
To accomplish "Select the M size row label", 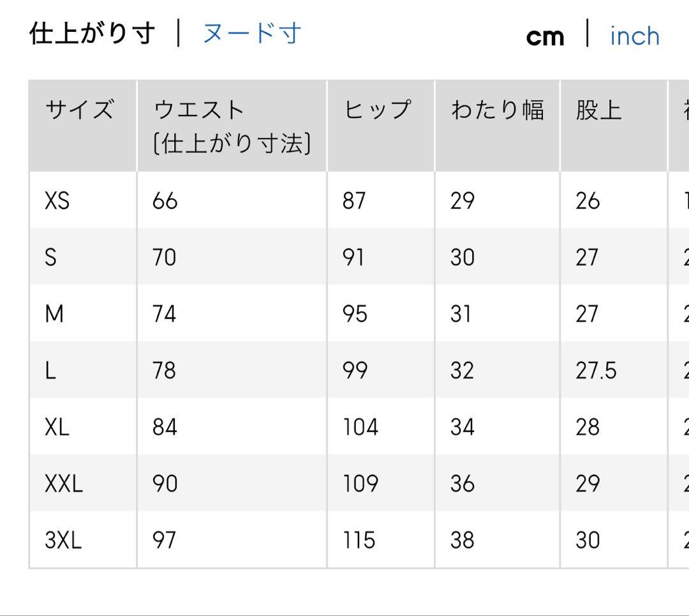I will [55, 314].
